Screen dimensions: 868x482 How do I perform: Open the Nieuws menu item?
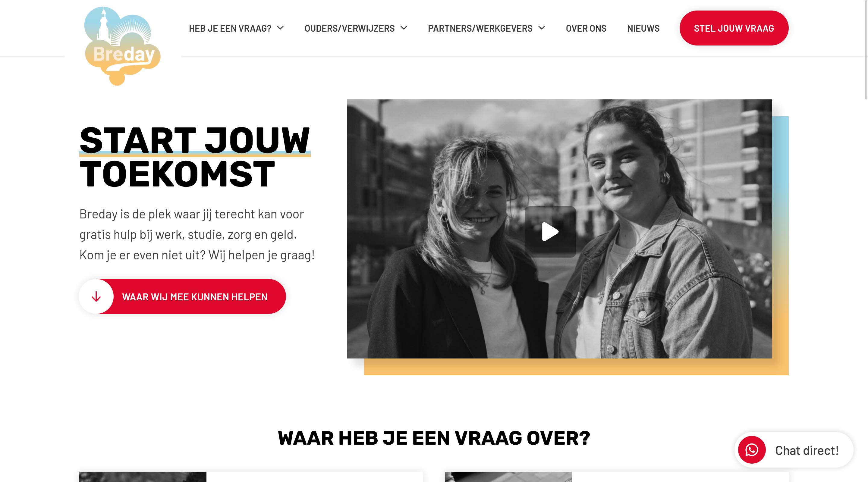tap(643, 28)
